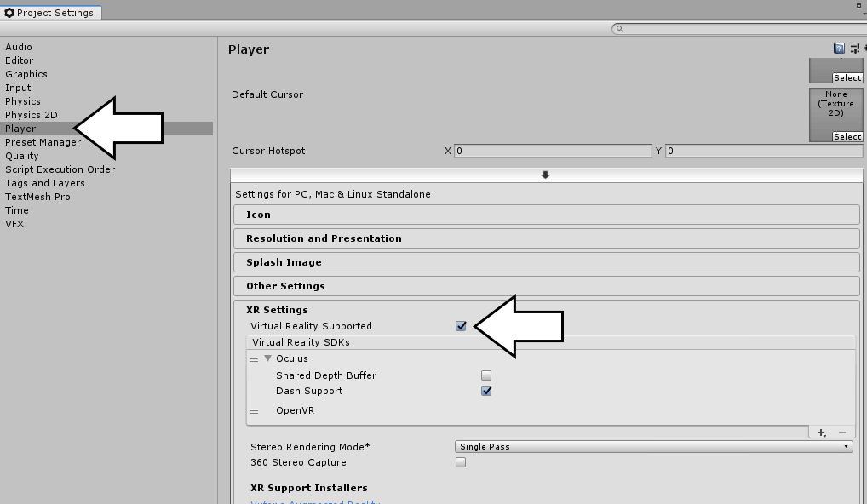Open Quality settings category
The width and height of the screenshot is (867, 504).
click(x=22, y=156)
